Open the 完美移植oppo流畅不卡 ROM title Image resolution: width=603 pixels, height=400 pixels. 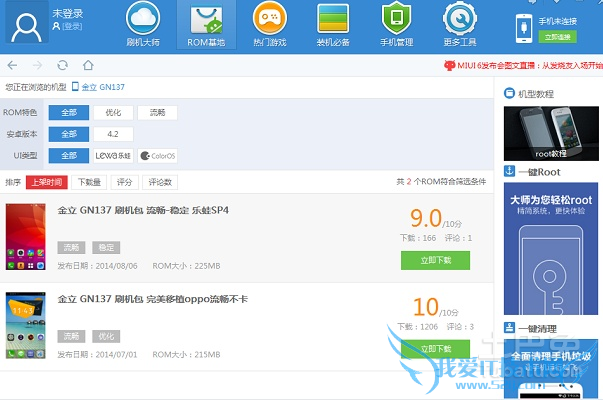pyautogui.click(x=153, y=299)
